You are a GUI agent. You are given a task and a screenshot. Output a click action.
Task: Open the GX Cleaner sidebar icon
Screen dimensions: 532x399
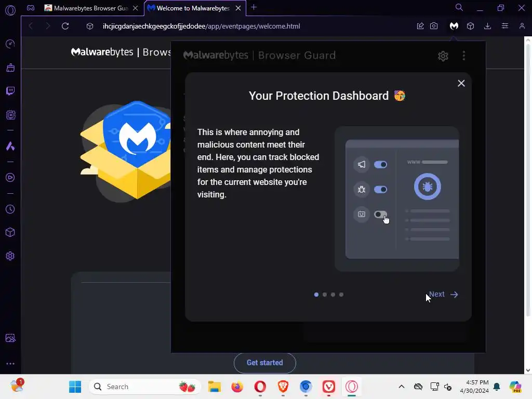(10, 68)
